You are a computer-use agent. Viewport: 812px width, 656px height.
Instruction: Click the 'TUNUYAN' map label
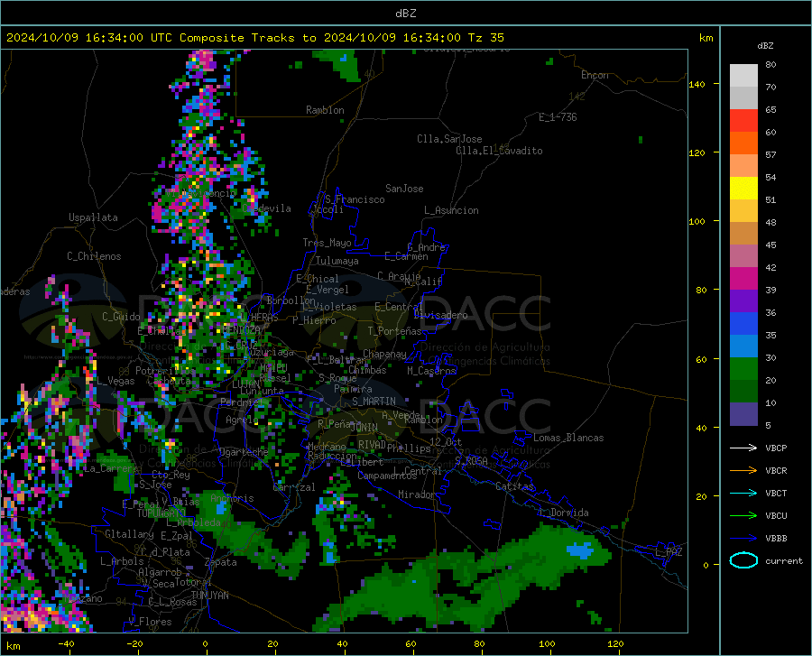click(x=209, y=596)
